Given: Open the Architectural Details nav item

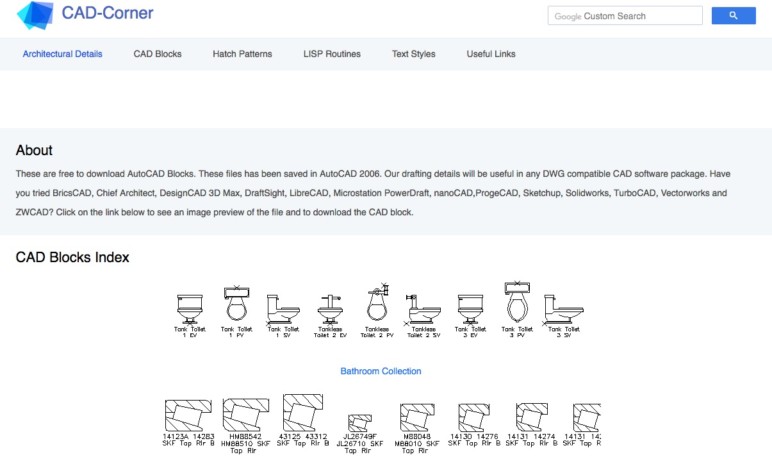Looking at the screenshot, I should click(63, 54).
